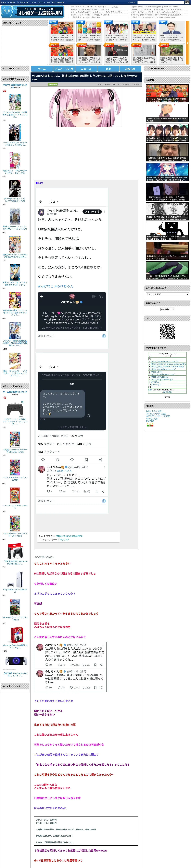
Task: Open the 月を選択 archive dropdown
Action: tap(167, 309)
